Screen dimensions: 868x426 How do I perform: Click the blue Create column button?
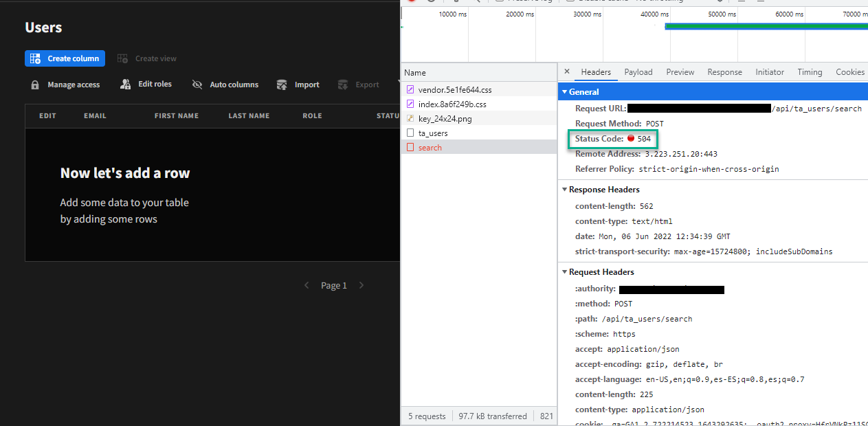tap(65, 58)
